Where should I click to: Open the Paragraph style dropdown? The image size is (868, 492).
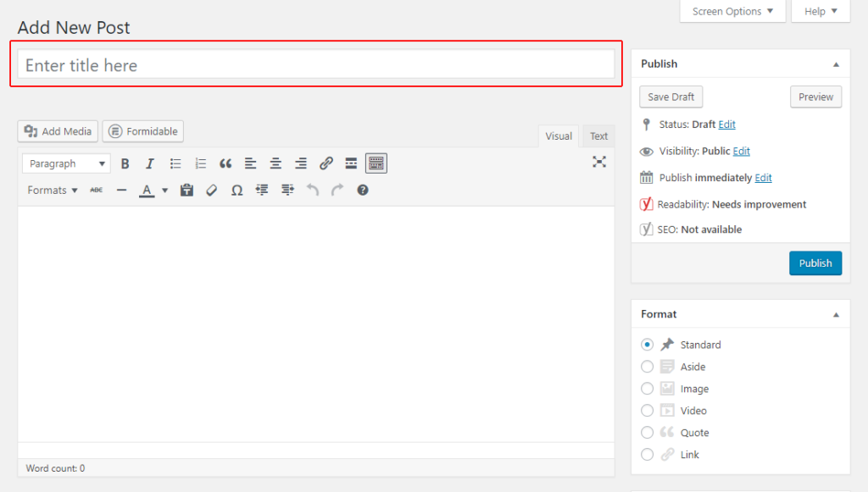tap(65, 163)
